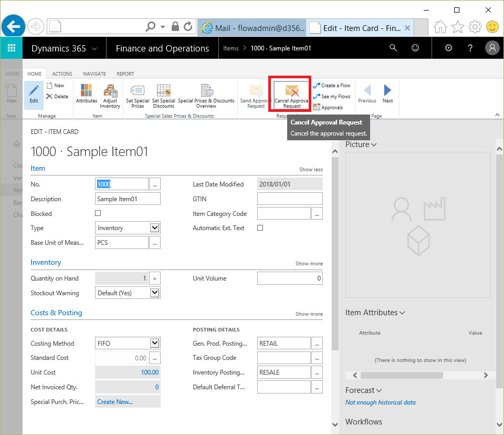Open Special Prices & Discounts Overview
This screenshot has width=504, height=435.
pos(206,96)
